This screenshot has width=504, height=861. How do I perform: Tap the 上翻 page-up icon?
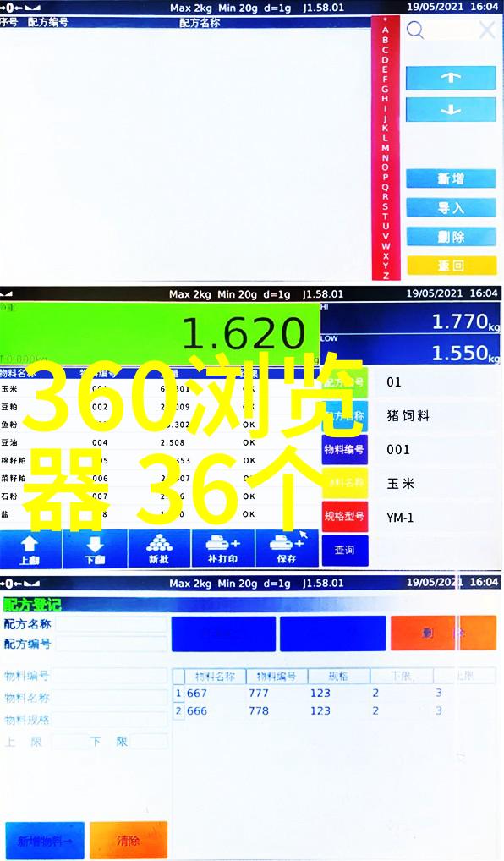[x=30, y=549]
